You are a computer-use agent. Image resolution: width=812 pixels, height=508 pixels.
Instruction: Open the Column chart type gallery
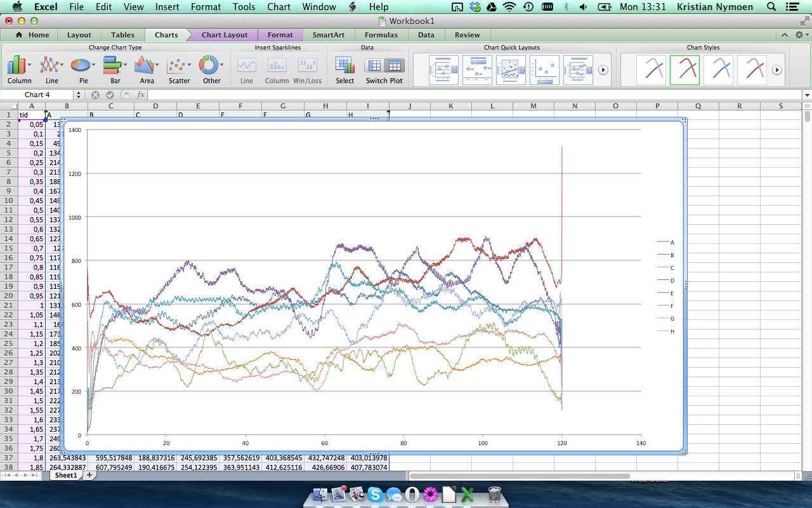click(x=19, y=69)
